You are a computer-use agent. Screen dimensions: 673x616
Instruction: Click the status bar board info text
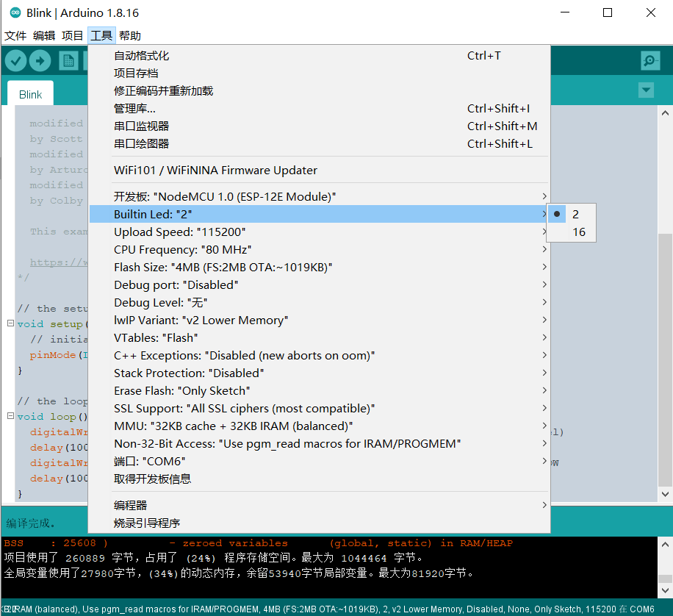(328, 609)
